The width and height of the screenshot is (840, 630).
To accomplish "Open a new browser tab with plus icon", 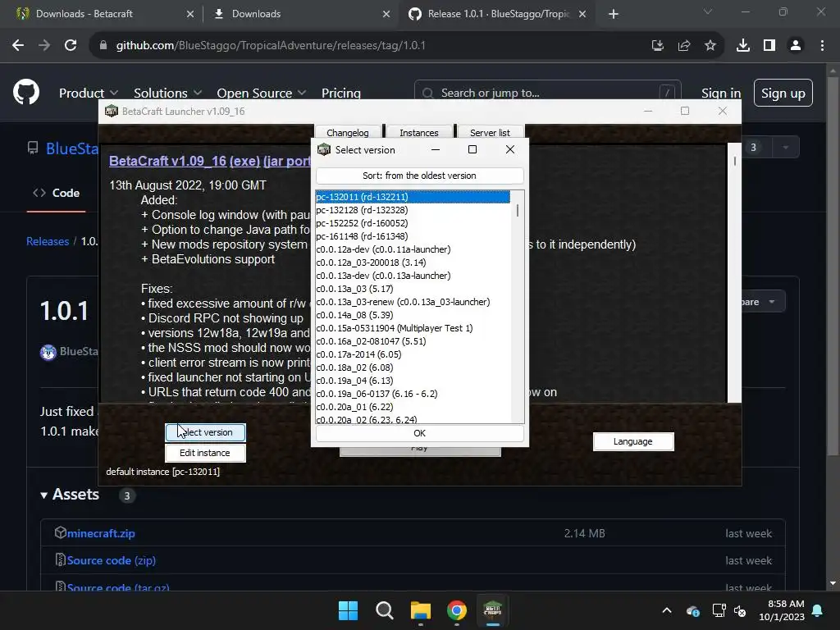I will 614,14.
